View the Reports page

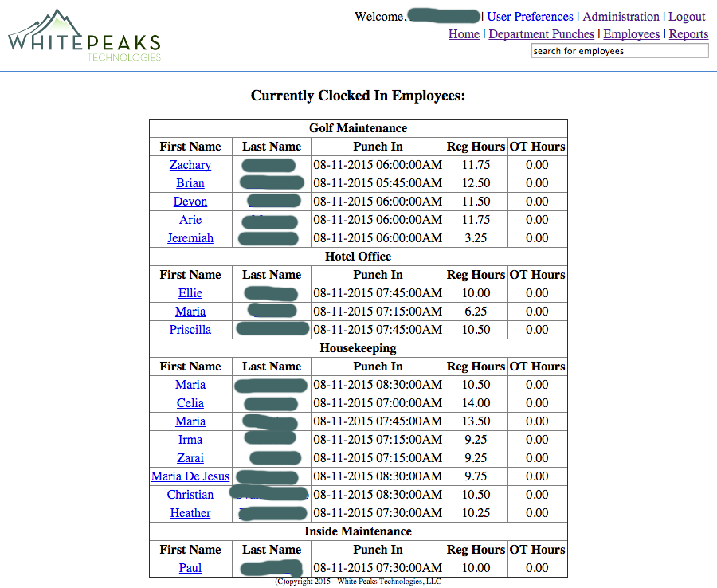[688, 33]
